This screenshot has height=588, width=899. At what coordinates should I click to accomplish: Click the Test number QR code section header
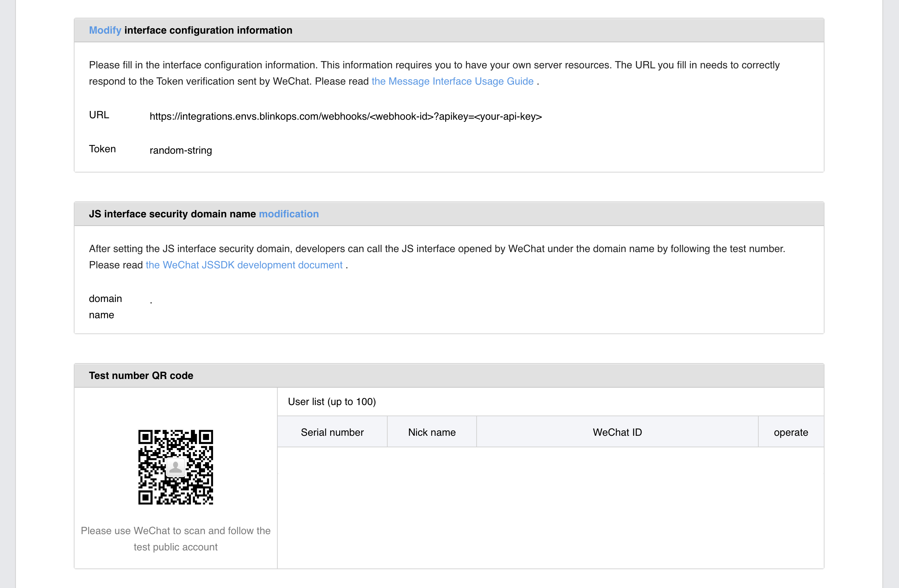[141, 375]
